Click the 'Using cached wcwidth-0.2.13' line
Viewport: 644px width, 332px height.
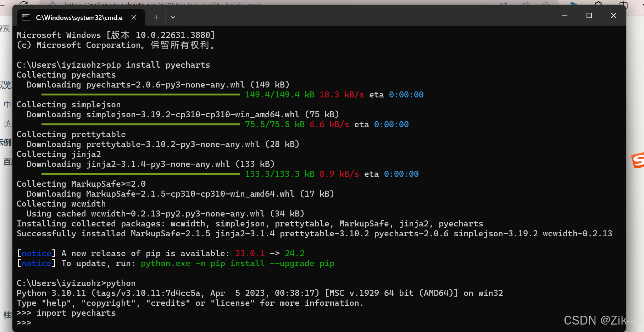pos(166,214)
